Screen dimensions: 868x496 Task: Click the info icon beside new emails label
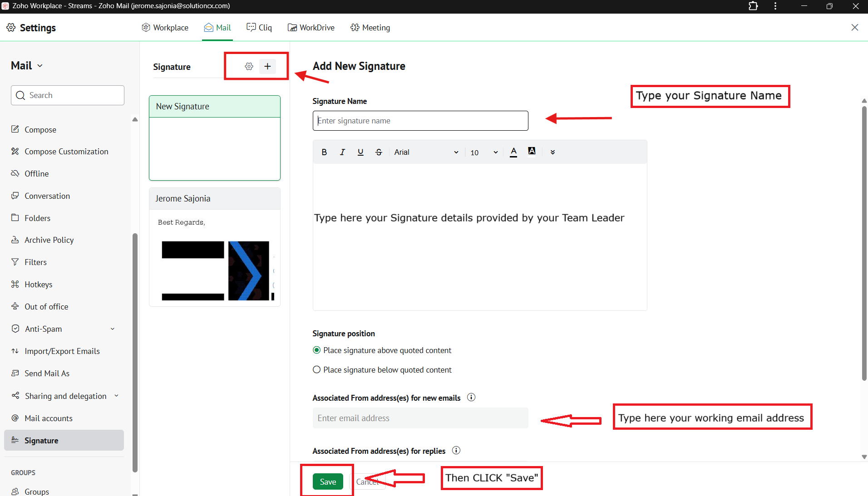coord(471,398)
